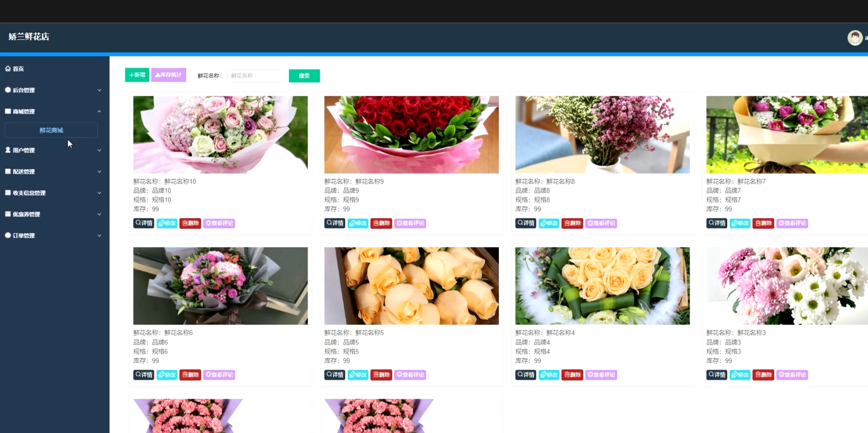Click 修改 button for 鲜花名称5

click(x=358, y=375)
